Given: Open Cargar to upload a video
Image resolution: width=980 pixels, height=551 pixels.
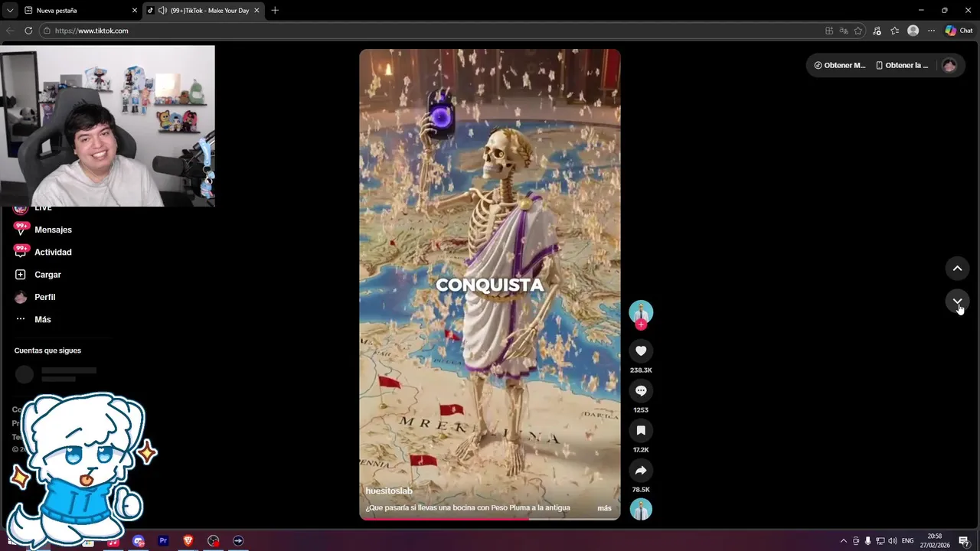Looking at the screenshot, I should click(47, 275).
